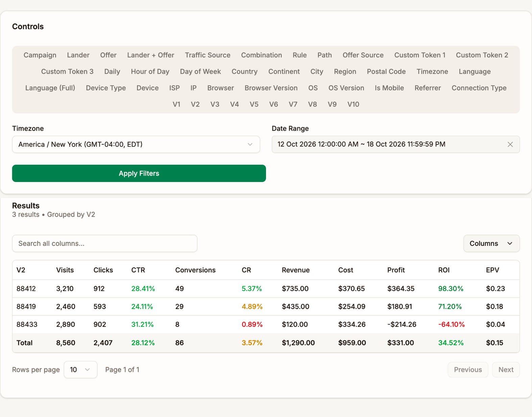Sort by Revenue column header
This screenshot has width=532, height=417.
295,270
